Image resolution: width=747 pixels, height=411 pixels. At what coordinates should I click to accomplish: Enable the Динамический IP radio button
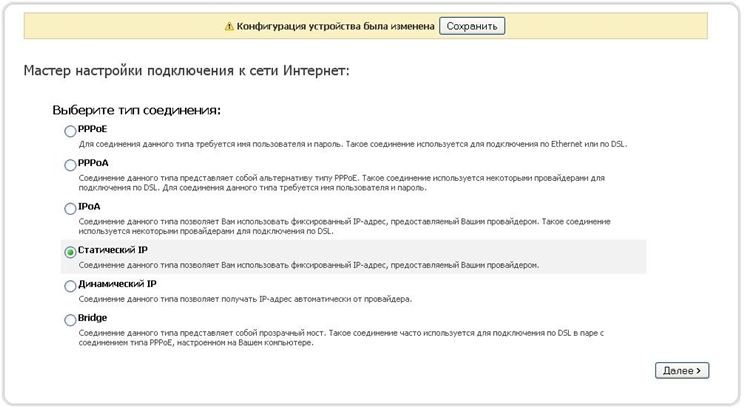coord(70,286)
